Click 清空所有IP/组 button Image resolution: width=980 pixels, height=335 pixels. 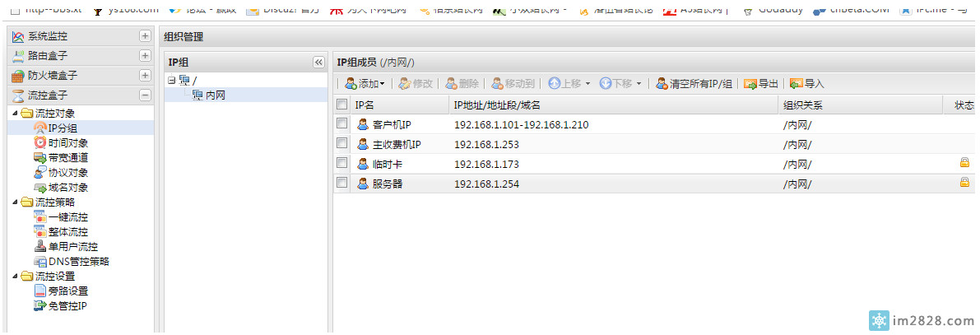point(694,84)
